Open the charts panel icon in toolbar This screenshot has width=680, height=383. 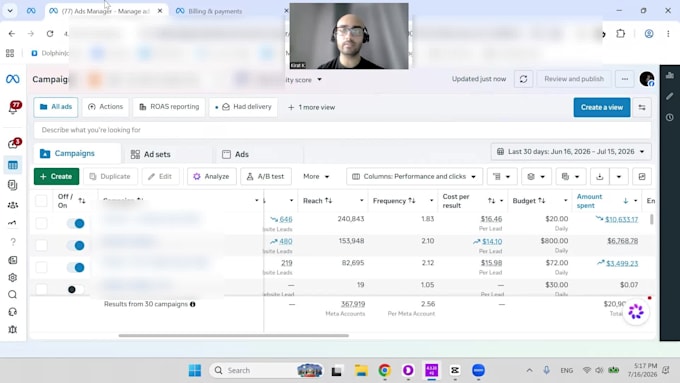pyautogui.click(x=642, y=177)
